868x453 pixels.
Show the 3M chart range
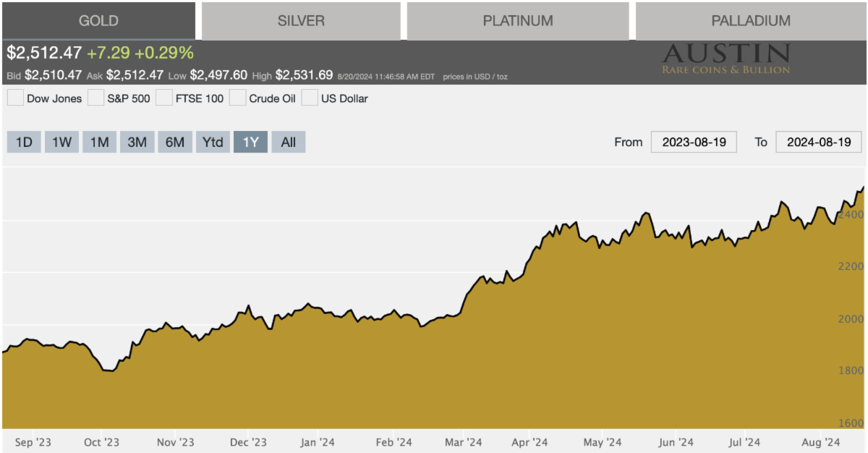[x=137, y=142]
